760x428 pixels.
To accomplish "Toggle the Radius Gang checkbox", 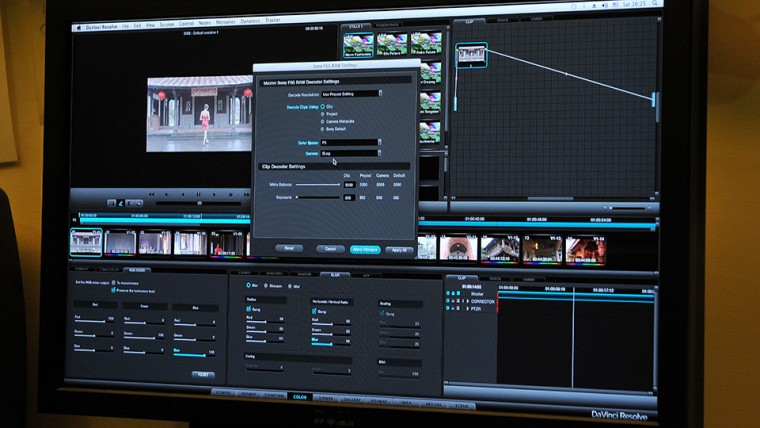I will pos(249,309).
